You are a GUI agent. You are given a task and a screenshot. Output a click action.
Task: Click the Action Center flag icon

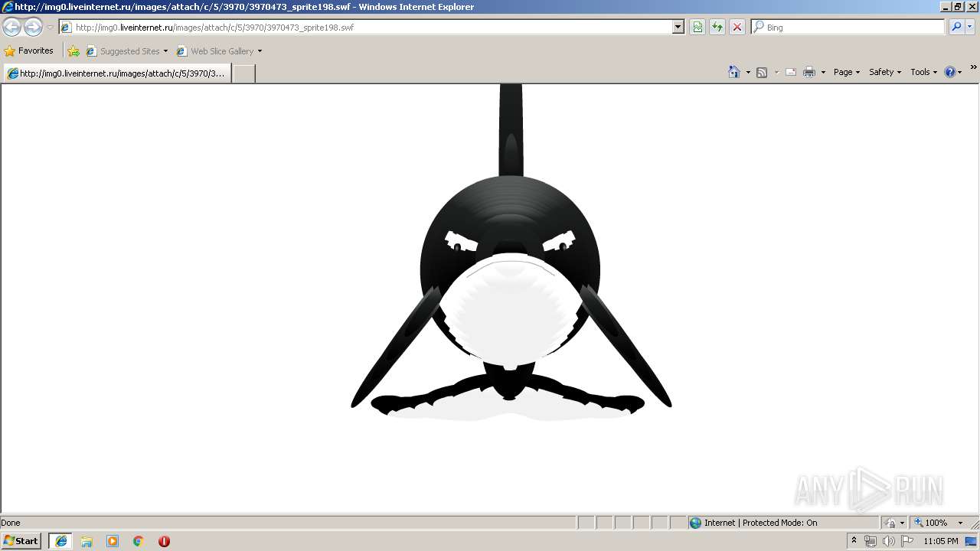(906, 541)
